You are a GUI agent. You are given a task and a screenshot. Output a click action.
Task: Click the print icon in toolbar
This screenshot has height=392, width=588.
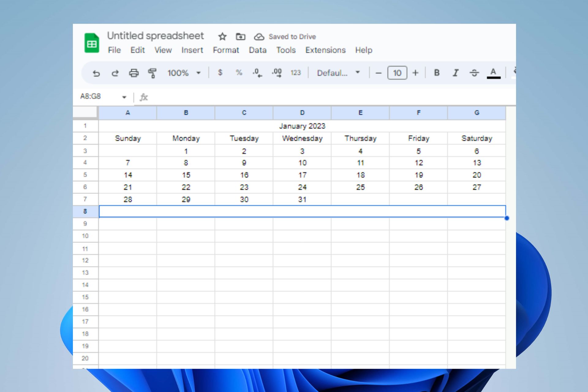click(134, 73)
